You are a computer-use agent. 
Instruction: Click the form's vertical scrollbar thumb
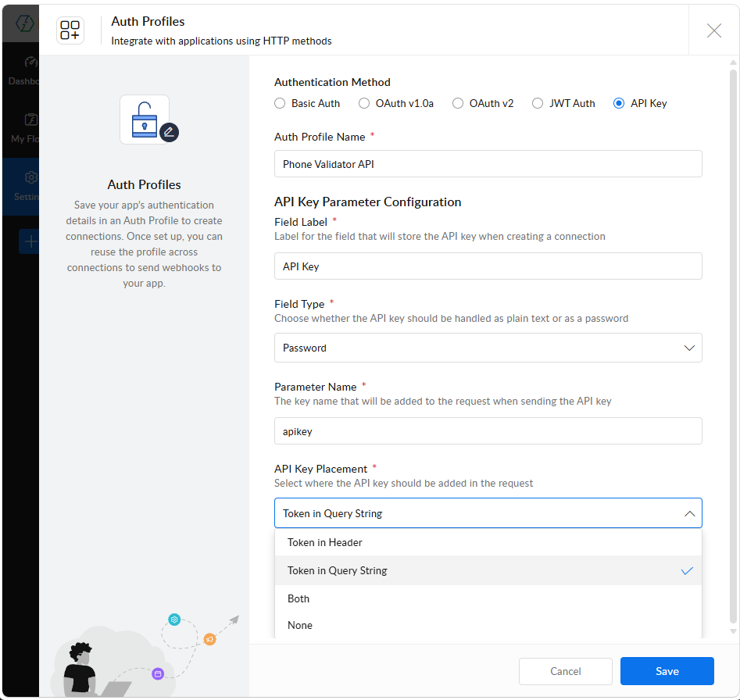coord(733,347)
